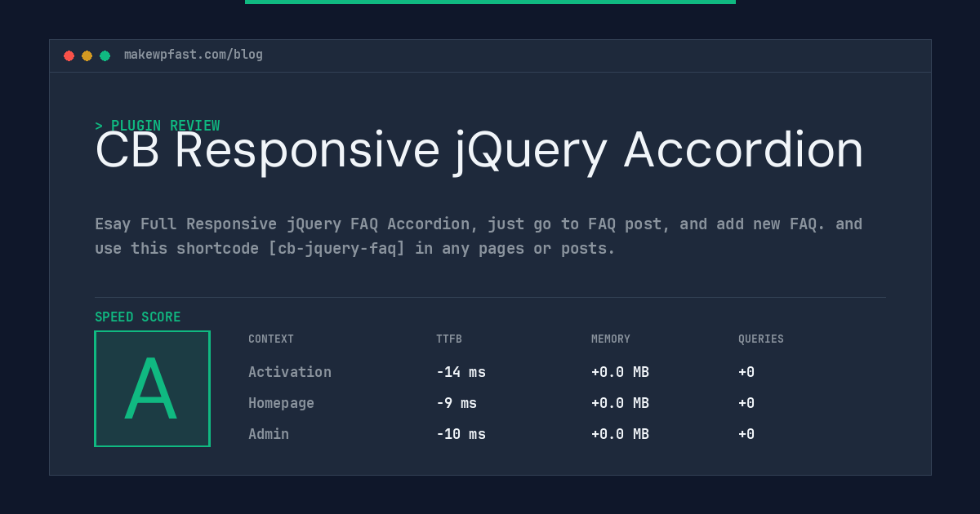Click the -14 ms TTFB value
The height and width of the screenshot is (514, 980).
coord(461,372)
